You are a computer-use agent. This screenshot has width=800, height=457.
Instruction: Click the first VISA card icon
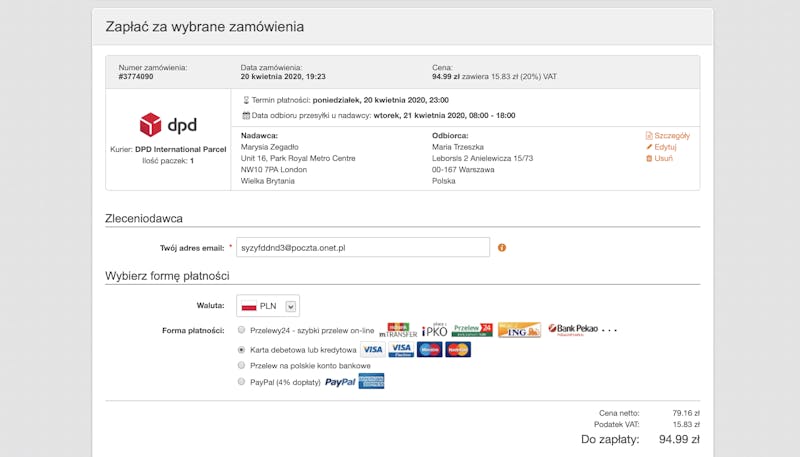coord(373,349)
